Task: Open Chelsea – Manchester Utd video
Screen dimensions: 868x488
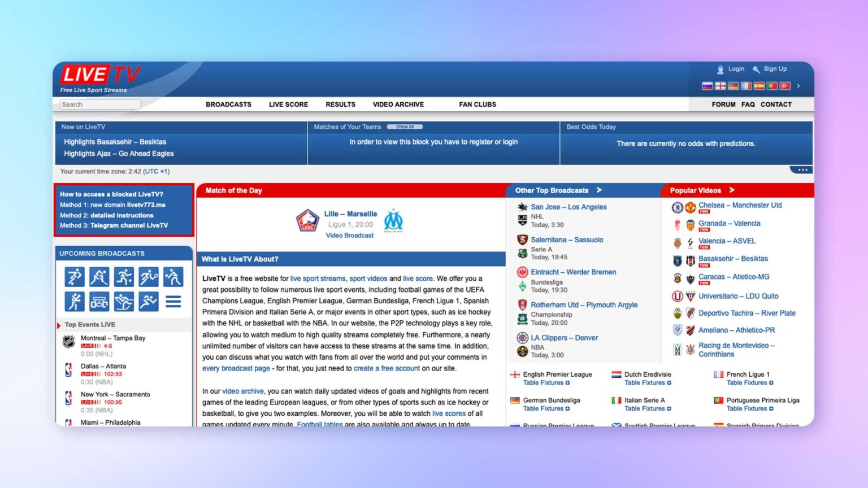Action: coord(740,206)
